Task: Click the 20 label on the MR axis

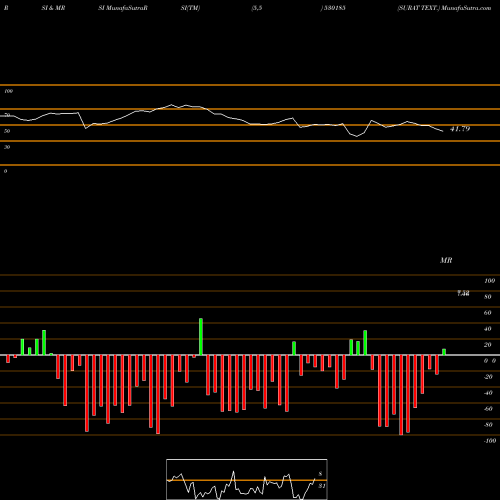Action: click(x=488, y=345)
